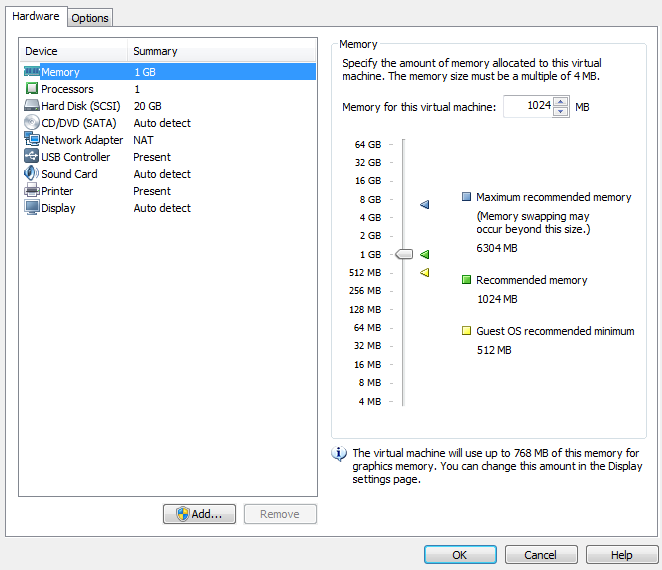Click the Summary column header
The width and height of the screenshot is (662, 570).
point(222,51)
